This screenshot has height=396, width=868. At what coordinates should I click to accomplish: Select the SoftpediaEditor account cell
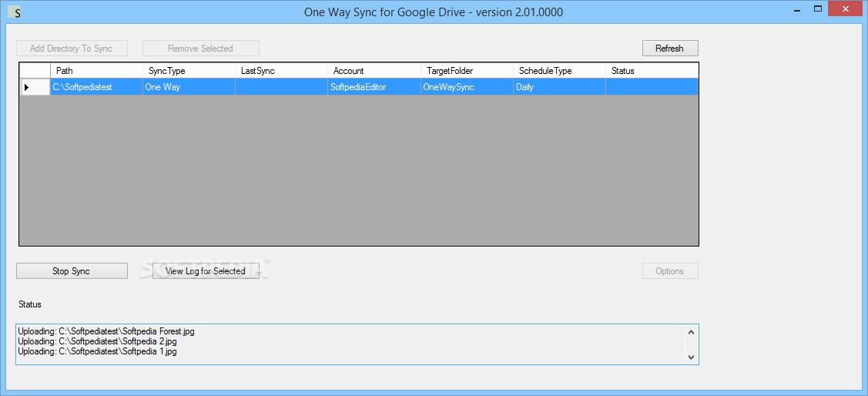(374, 87)
